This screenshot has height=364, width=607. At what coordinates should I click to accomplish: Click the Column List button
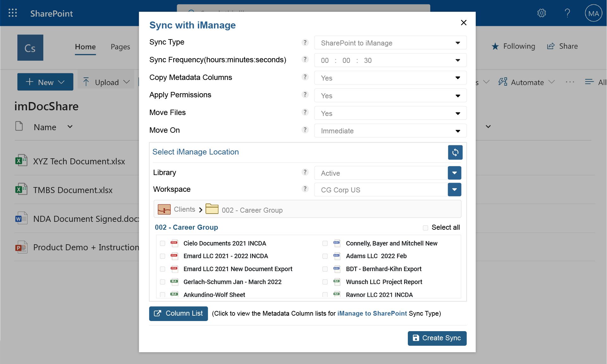pyautogui.click(x=179, y=313)
